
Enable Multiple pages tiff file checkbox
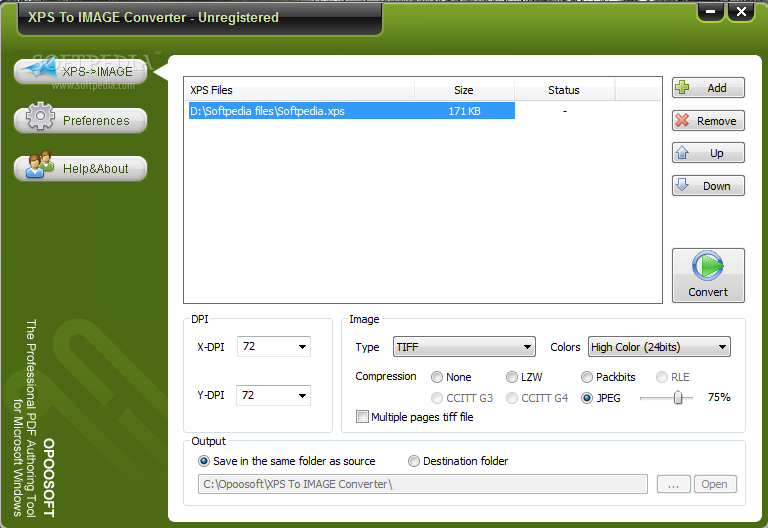pyautogui.click(x=362, y=416)
